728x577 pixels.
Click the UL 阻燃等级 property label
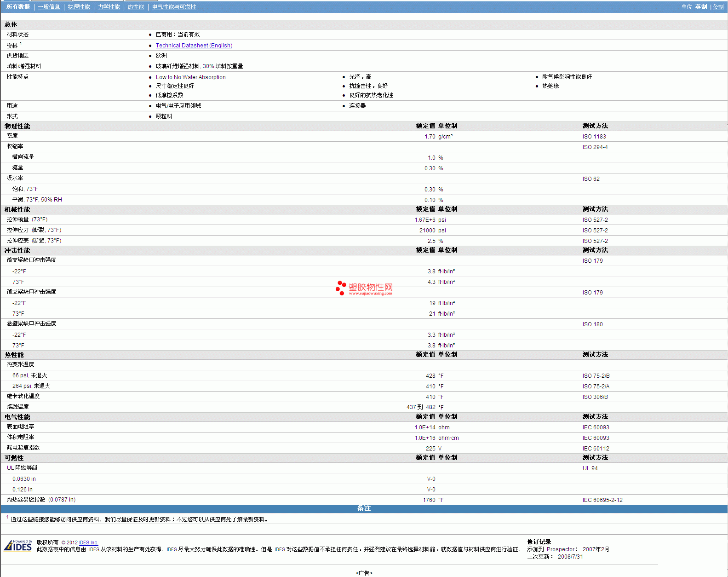tap(22, 468)
